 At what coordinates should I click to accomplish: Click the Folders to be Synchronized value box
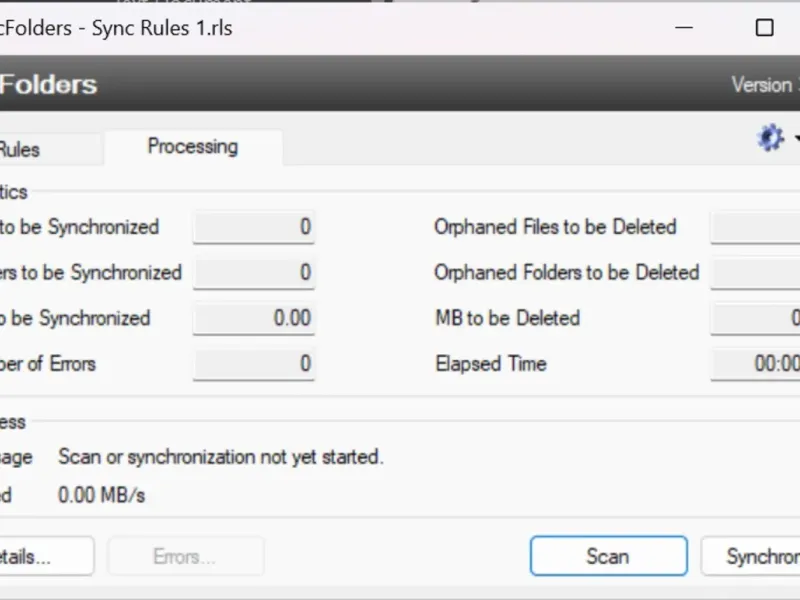point(254,273)
